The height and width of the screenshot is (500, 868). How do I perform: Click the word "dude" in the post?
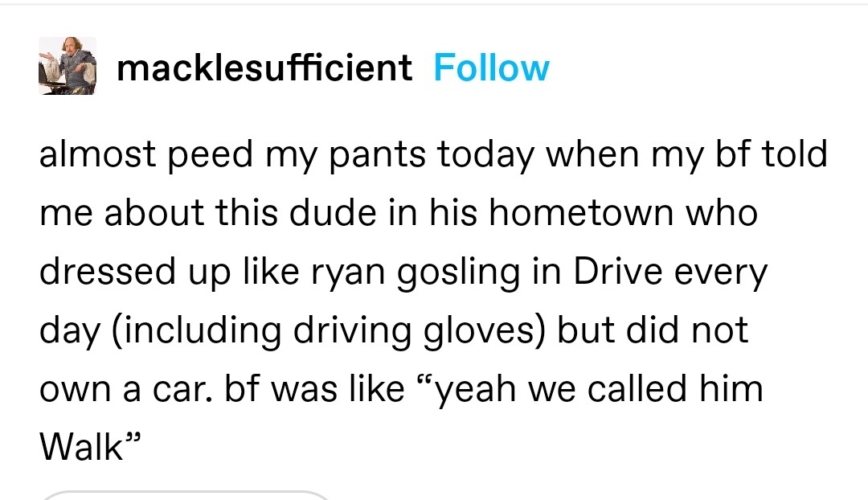(x=337, y=214)
